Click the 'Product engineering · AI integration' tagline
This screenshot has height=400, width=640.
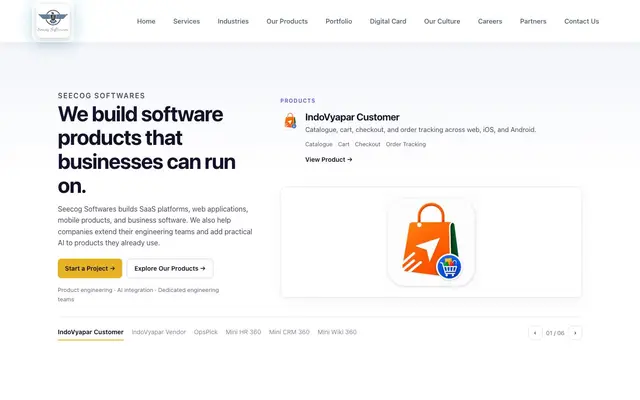click(138, 295)
